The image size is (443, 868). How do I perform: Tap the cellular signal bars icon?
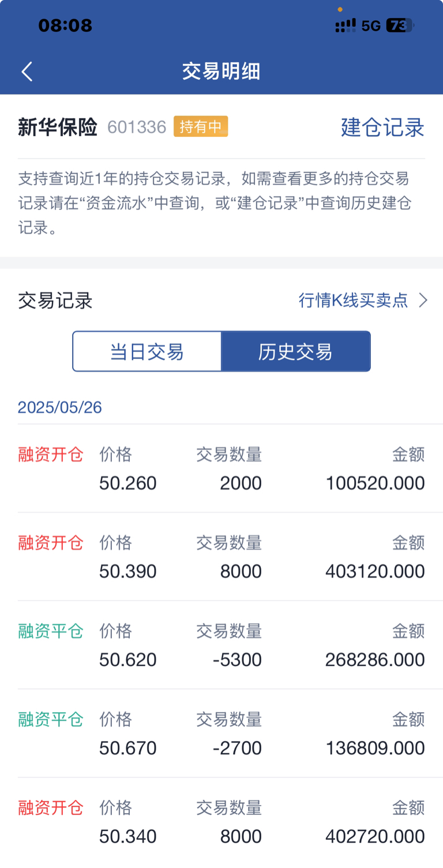(345, 25)
